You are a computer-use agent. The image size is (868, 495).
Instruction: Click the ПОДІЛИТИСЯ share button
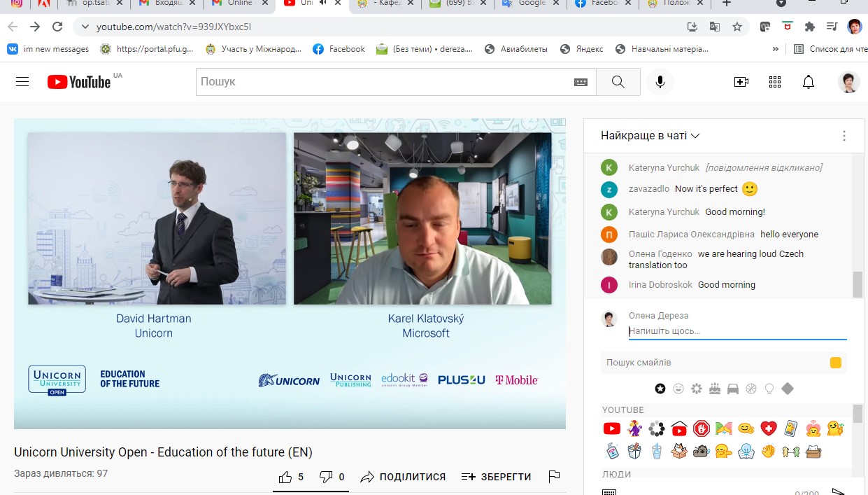point(403,477)
